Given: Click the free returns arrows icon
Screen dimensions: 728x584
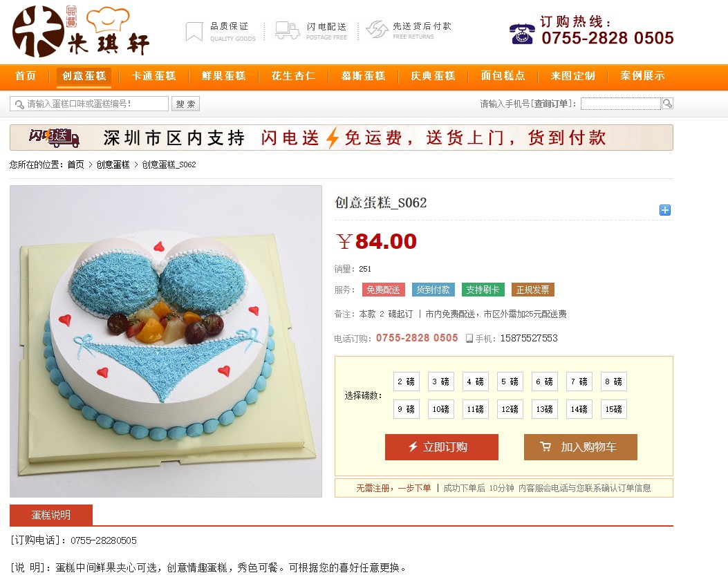Looking at the screenshot, I should pyautogui.click(x=377, y=29).
